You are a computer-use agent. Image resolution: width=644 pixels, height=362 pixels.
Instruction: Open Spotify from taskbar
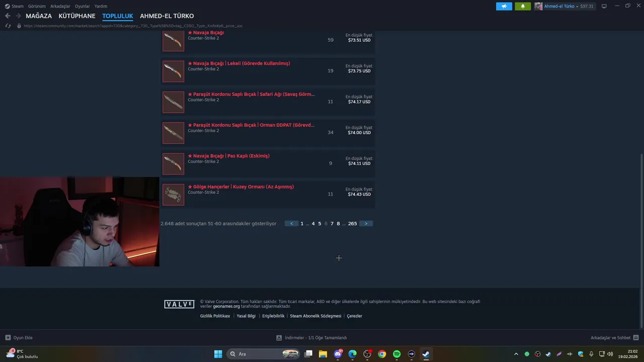(x=396, y=354)
